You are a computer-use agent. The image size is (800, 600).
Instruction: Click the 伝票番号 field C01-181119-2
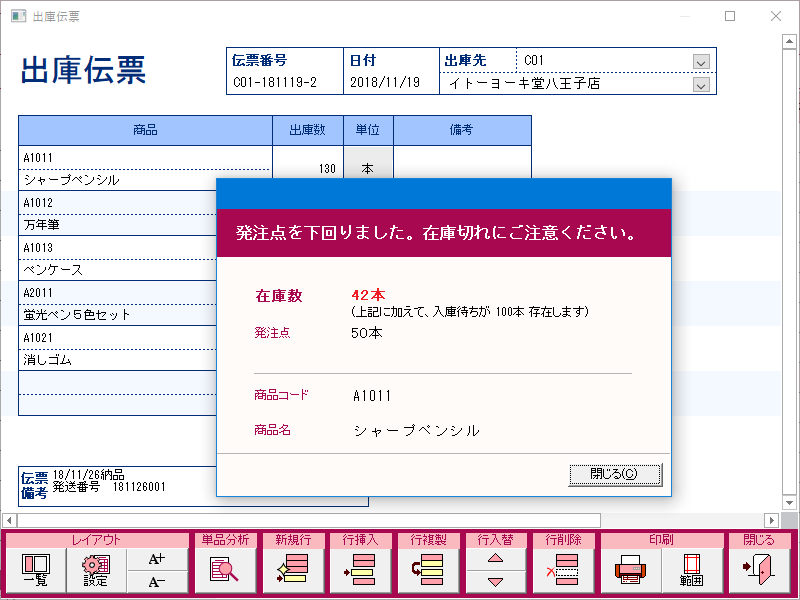[285, 84]
